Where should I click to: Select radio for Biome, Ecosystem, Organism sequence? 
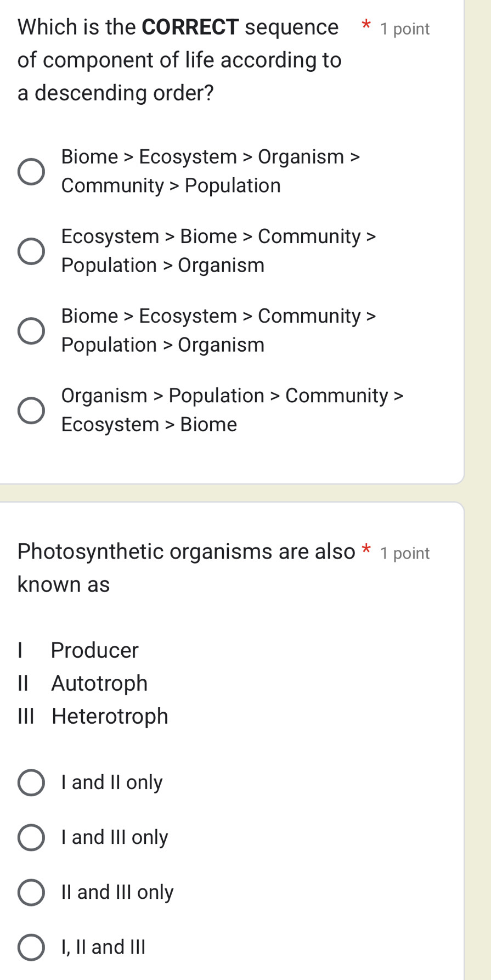click(x=31, y=172)
